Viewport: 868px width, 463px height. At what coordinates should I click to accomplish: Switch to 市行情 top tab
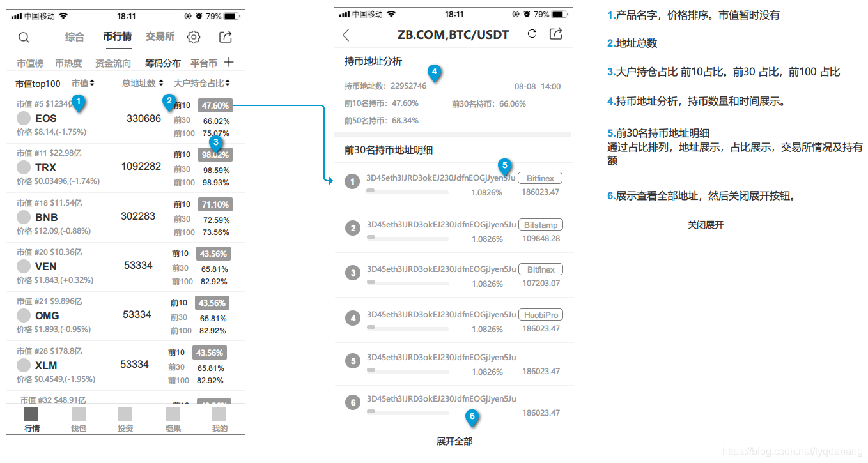click(118, 37)
